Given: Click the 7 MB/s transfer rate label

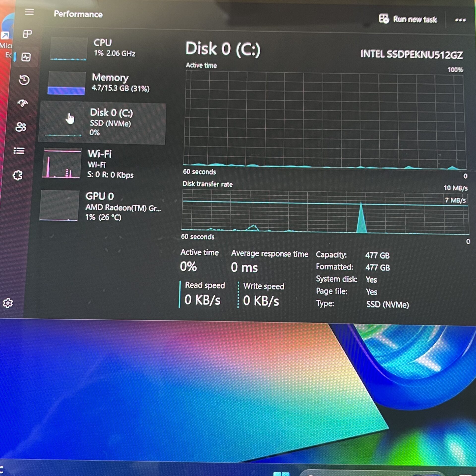Looking at the screenshot, I should pyautogui.click(x=455, y=200).
